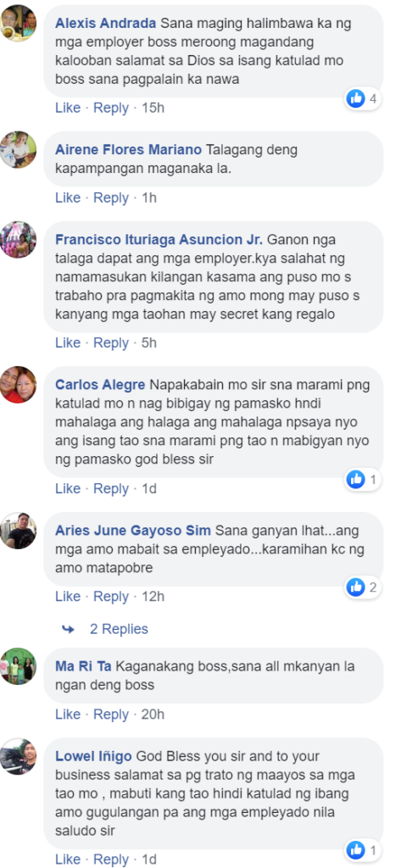Click the reply arrow icon beside 2 Replies
The width and height of the screenshot is (407, 868).
(x=68, y=629)
